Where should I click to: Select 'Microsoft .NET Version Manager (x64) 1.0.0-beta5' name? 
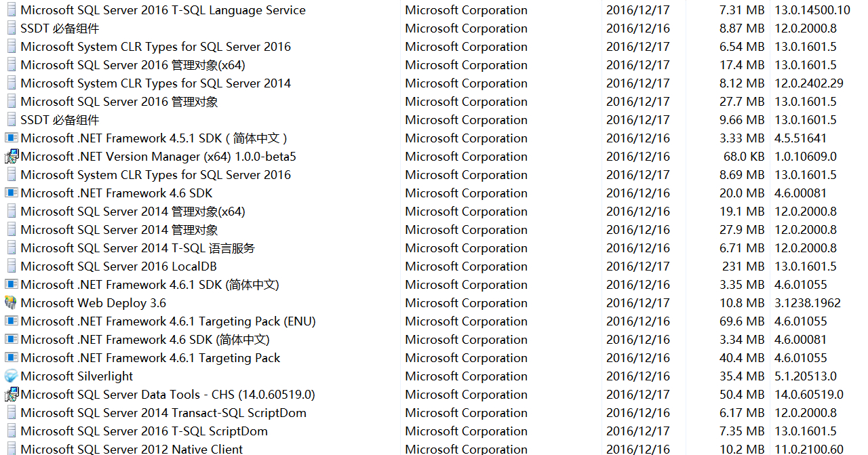coord(158,157)
